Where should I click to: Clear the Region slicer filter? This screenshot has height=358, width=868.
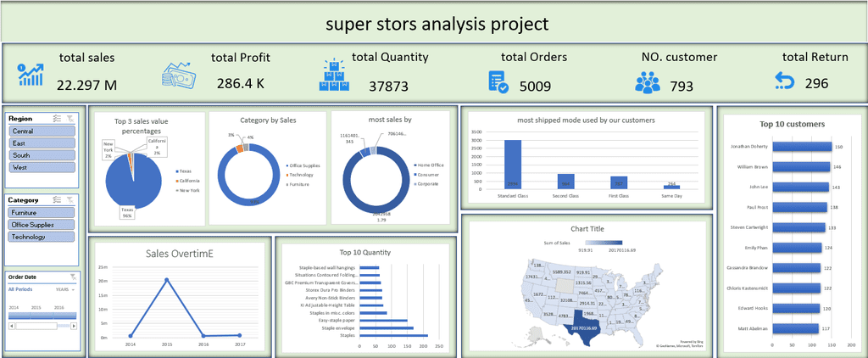tap(70, 118)
